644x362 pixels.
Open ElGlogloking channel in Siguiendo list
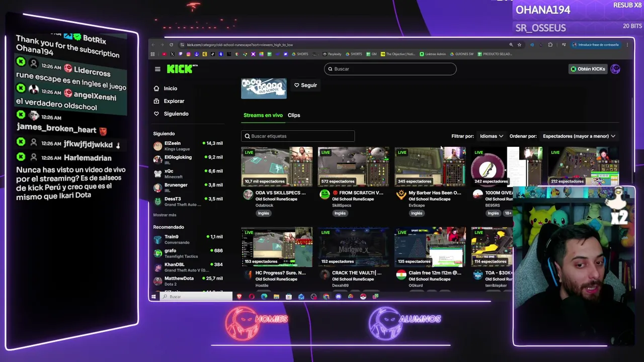[x=188, y=159]
